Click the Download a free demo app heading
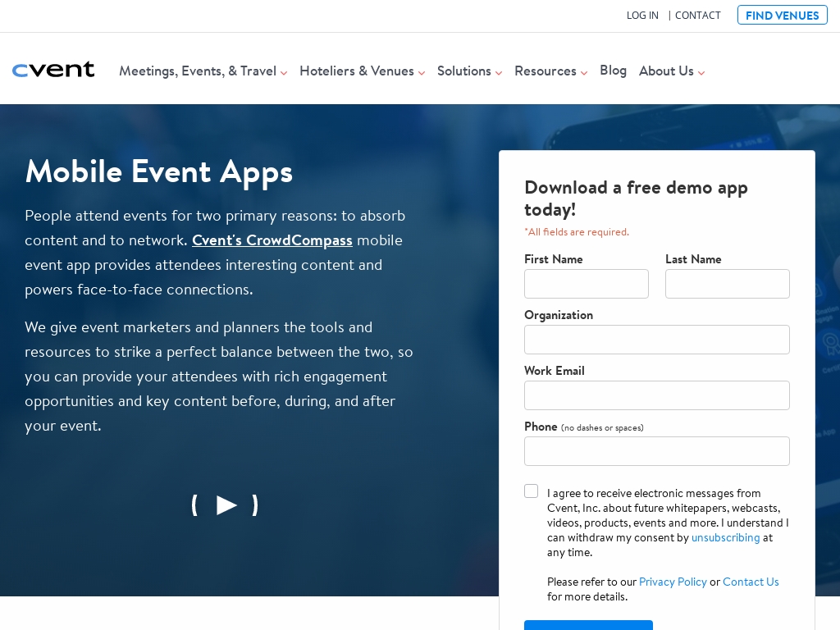The image size is (840, 630). point(636,199)
